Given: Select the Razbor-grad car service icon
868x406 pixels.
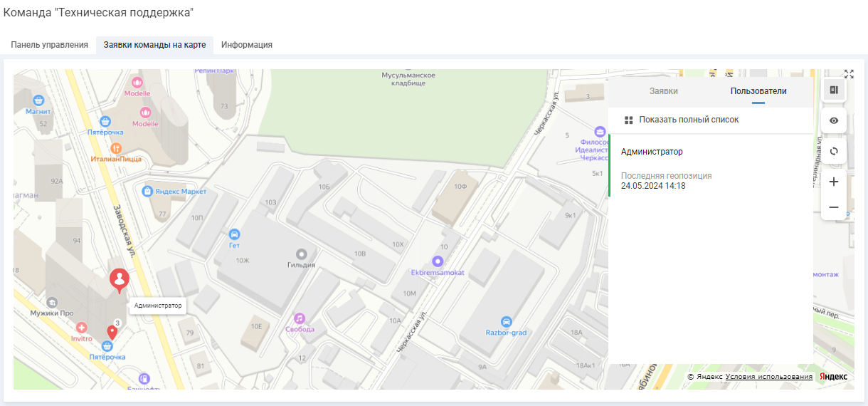Looking at the screenshot, I should click(506, 321).
